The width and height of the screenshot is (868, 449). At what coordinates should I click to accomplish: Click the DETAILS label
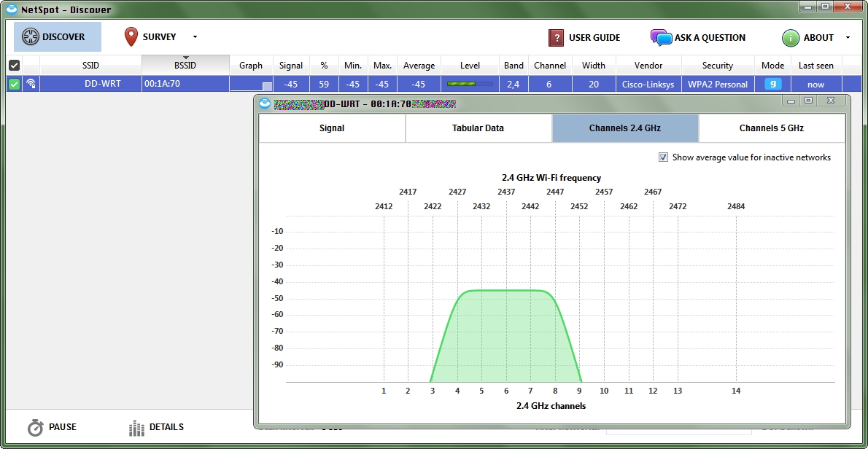[x=166, y=427]
